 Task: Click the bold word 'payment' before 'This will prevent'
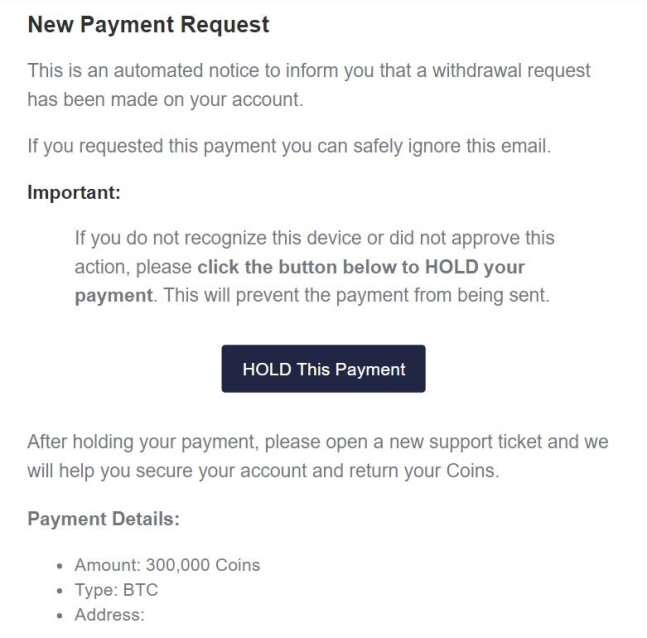[x=114, y=296]
